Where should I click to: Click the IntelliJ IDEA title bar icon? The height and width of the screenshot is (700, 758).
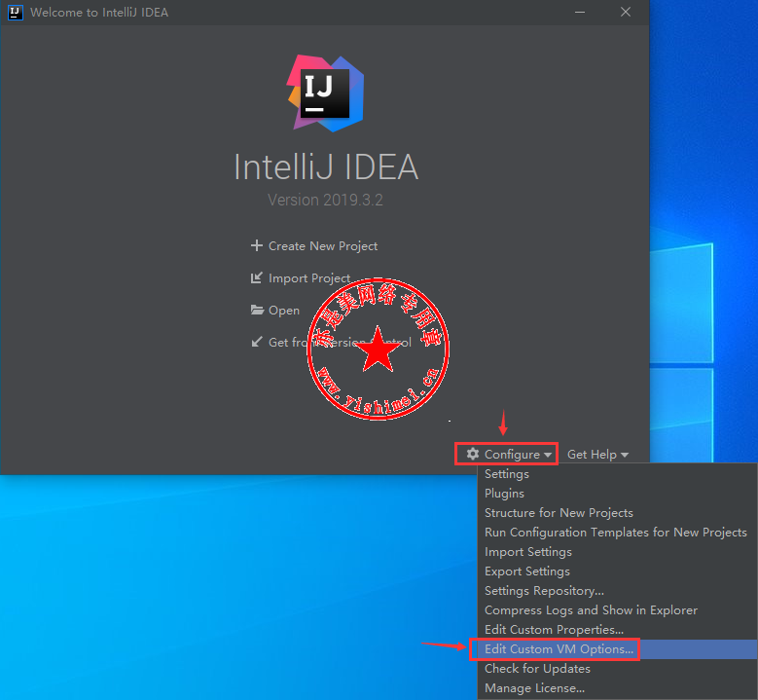pyautogui.click(x=16, y=12)
